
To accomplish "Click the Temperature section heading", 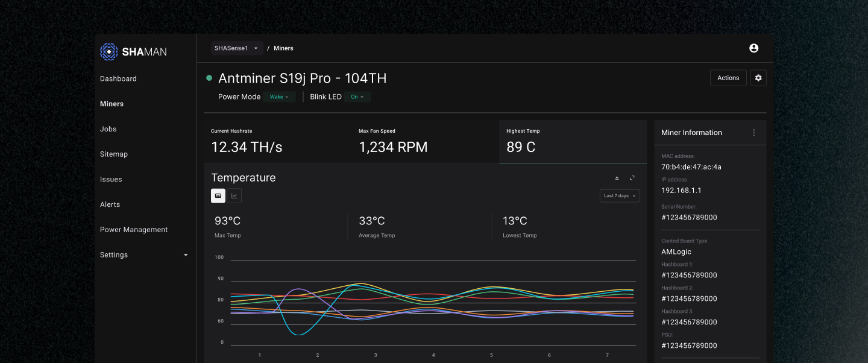I will point(244,178).
